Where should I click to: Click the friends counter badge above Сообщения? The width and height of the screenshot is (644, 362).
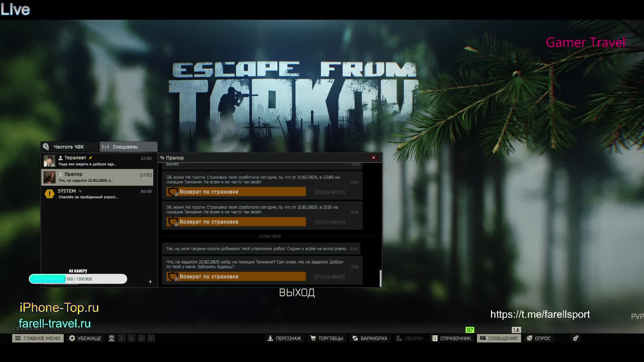[x=516, y=330]
